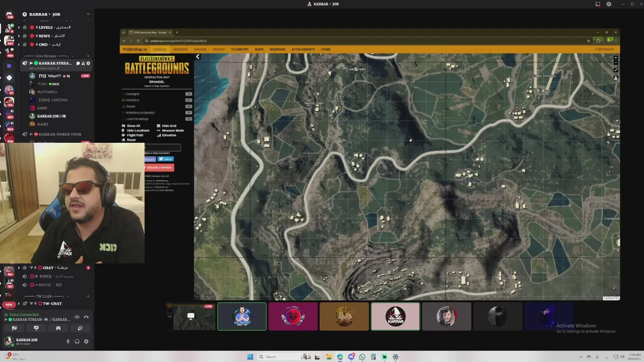644x362 pixels.
Task: Turn on the Discord camera button
Action: click(14, 328)
